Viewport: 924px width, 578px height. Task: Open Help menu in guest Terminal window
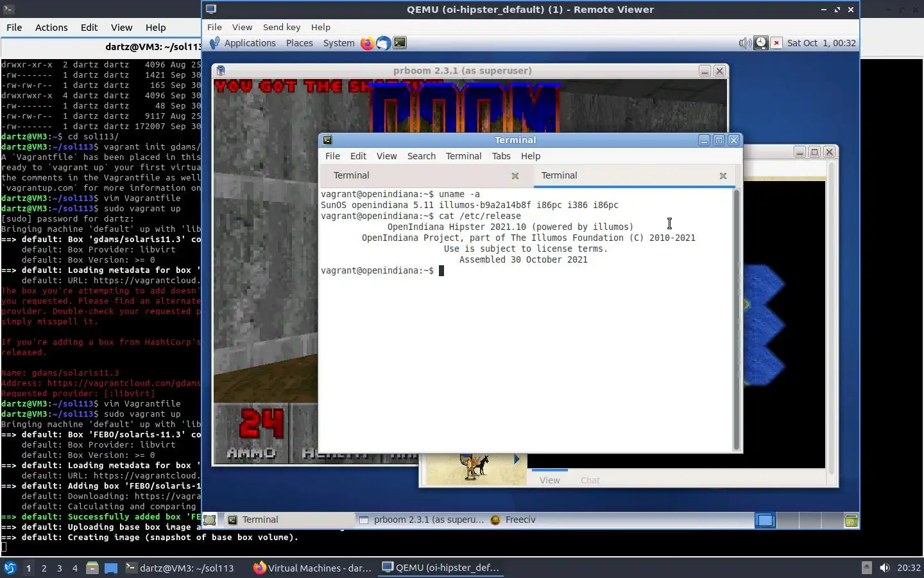530,156
